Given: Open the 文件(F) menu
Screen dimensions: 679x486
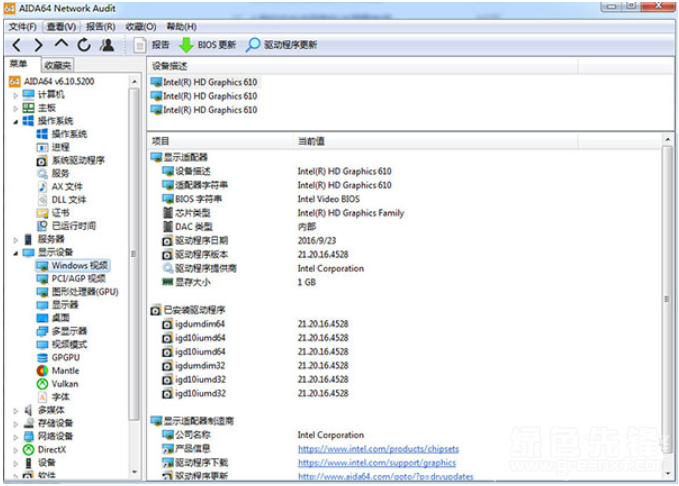Looking at the screenshot, I should (x=23, y=27).
